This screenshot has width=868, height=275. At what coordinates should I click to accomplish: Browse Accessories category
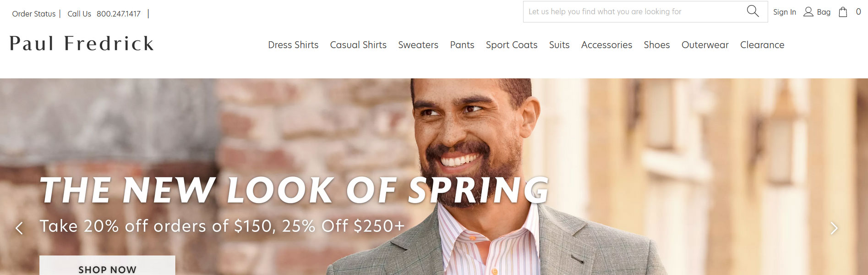click(x=606, y=45)
